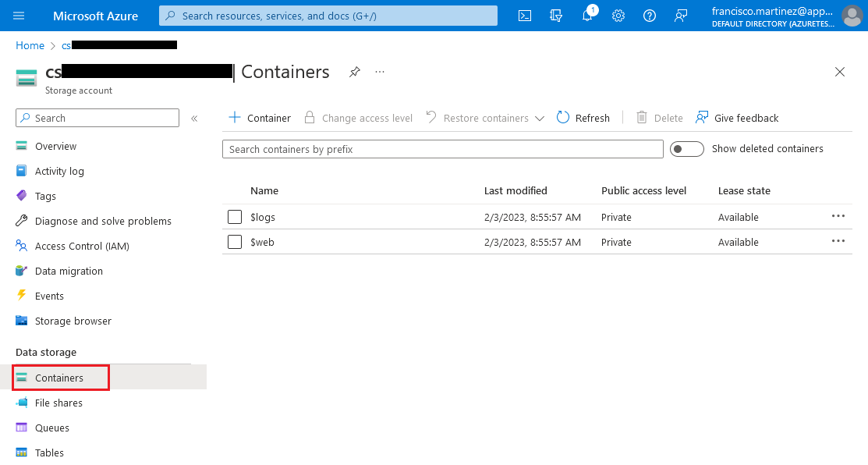Select the $web container checkbox
The image size is (868, 465).
coord(235,242)
